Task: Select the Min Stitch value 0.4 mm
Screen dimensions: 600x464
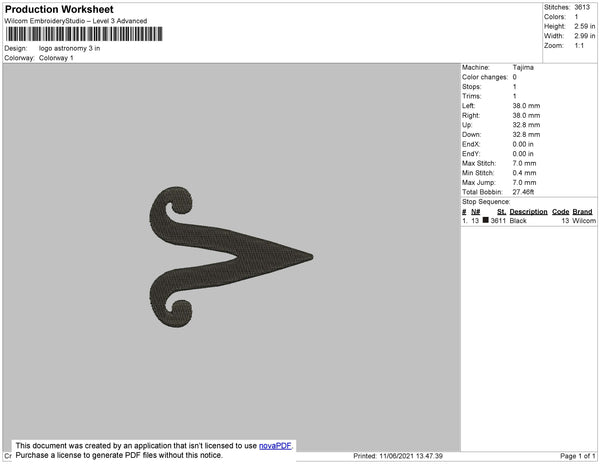Action: [524, 173]
